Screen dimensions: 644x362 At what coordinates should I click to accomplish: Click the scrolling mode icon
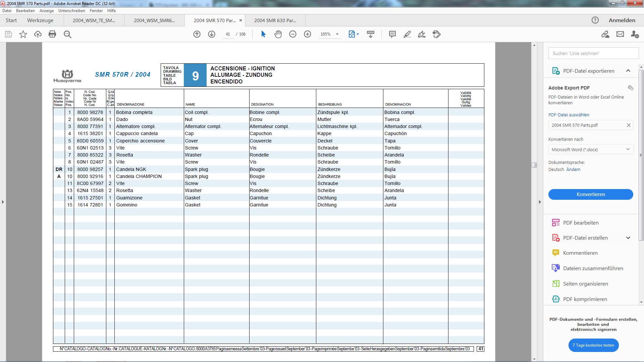point(371,34)
